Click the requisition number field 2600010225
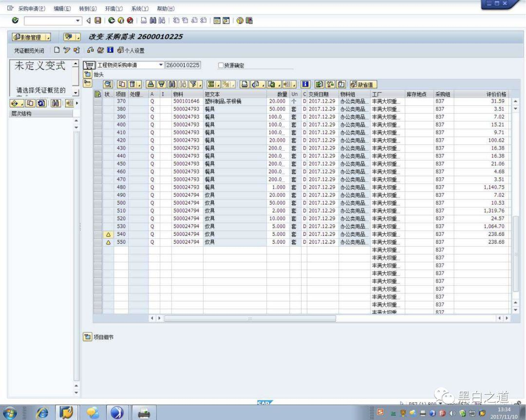The height and width of the screenshot is (420, 526). point(183,65)
